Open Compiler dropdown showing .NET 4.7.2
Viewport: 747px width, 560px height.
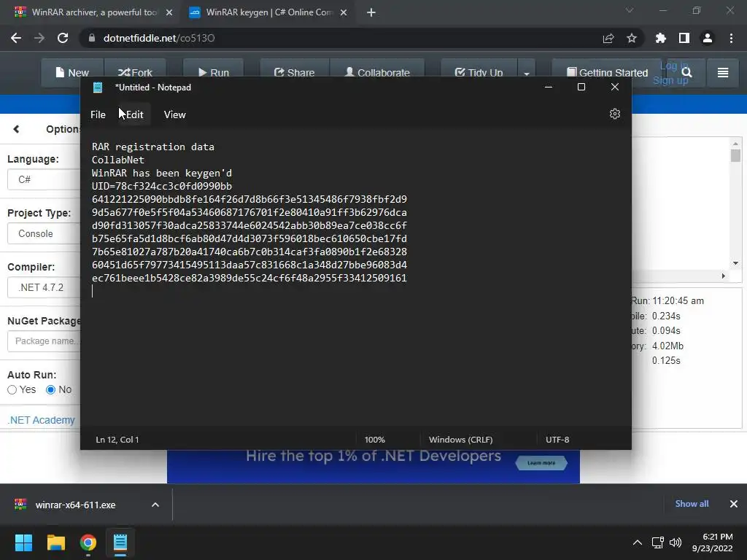pyautogui.click(x=44, y=287)
